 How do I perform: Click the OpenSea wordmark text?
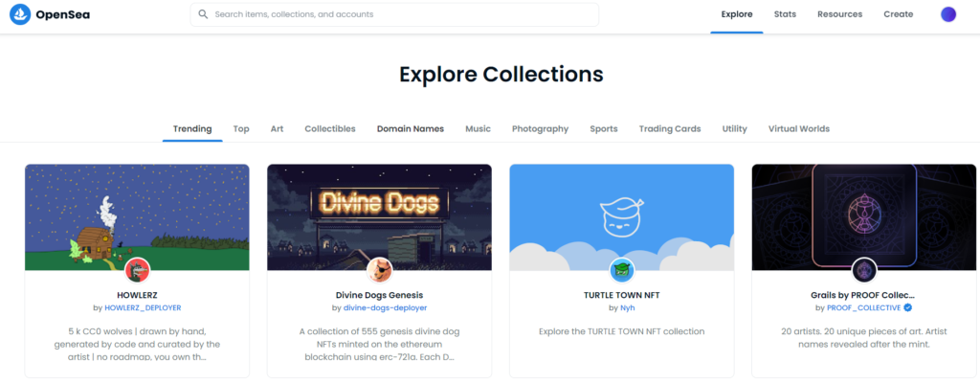(62, 14)
